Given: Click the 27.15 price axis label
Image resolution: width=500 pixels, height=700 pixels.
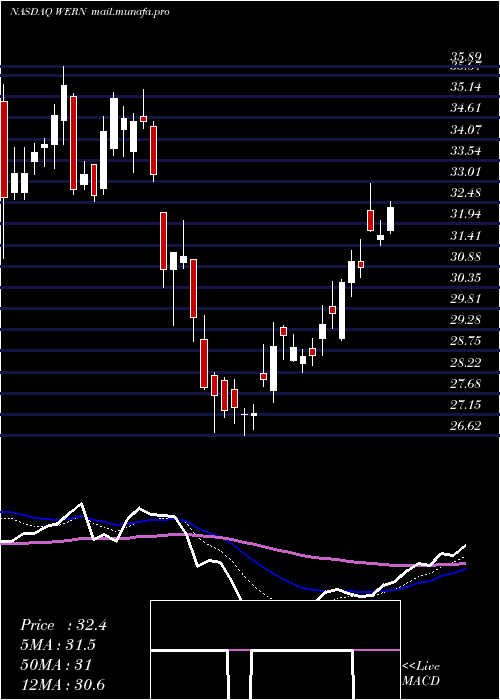Looking at the screenshot, I should [466, 405].
